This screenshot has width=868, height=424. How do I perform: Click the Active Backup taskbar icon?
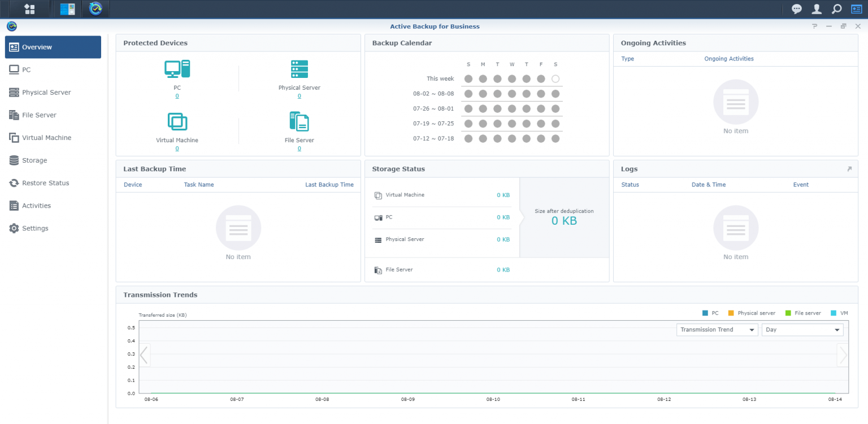pos(96,9)
